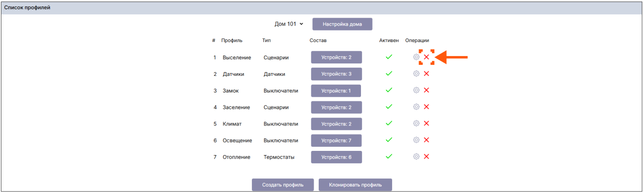The height and width of the screenshot is (193, 644).
Task: Open settings gear for Выселение profile
Action: click(416, 57)
